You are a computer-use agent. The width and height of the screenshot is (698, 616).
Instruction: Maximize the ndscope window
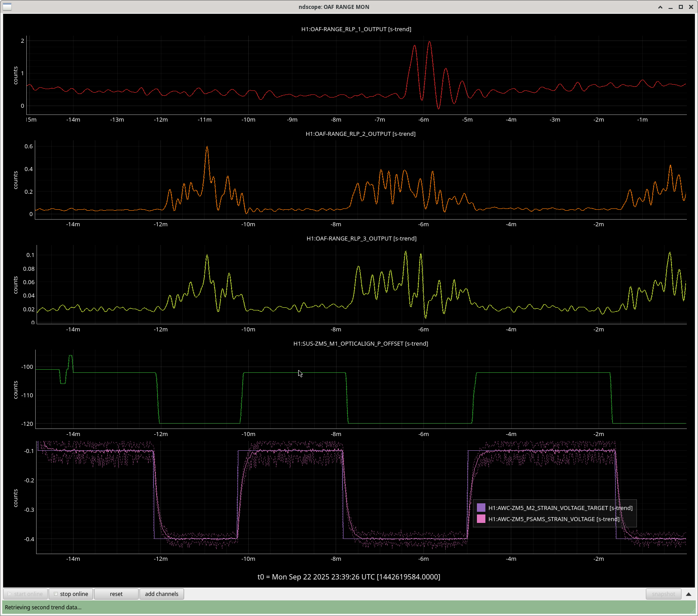(x=681, y=7)
